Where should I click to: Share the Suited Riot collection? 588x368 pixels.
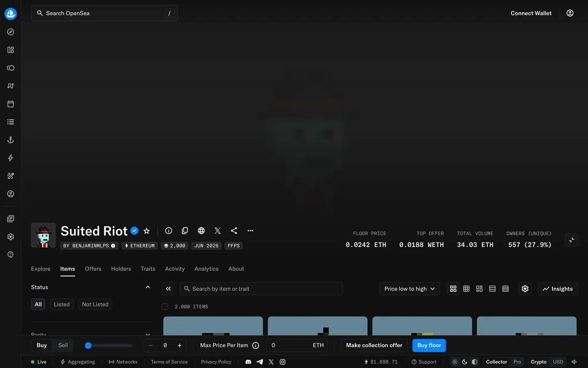click(234, 231)
